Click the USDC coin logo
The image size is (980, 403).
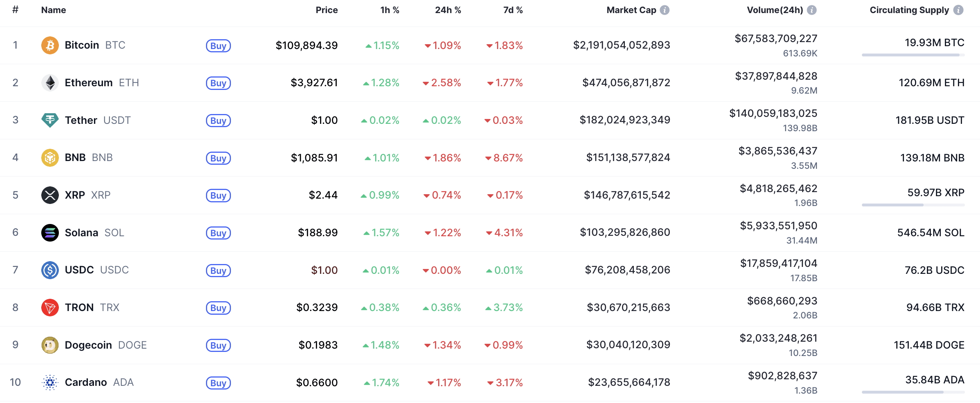50,270
